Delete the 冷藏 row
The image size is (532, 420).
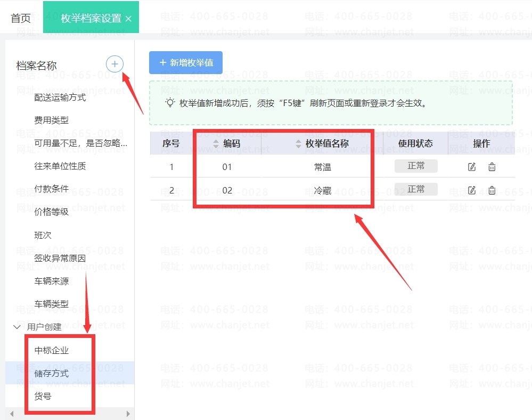click(x=492, y=190)
